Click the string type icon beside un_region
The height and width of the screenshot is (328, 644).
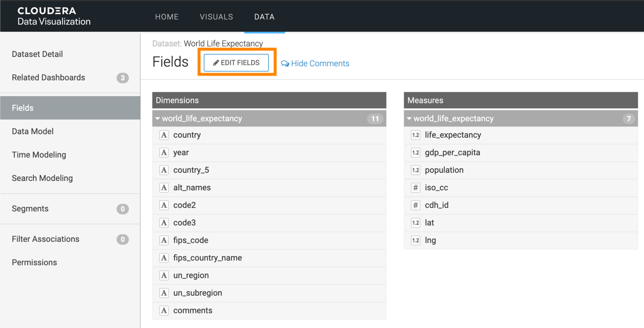click(x=164, y=276)
